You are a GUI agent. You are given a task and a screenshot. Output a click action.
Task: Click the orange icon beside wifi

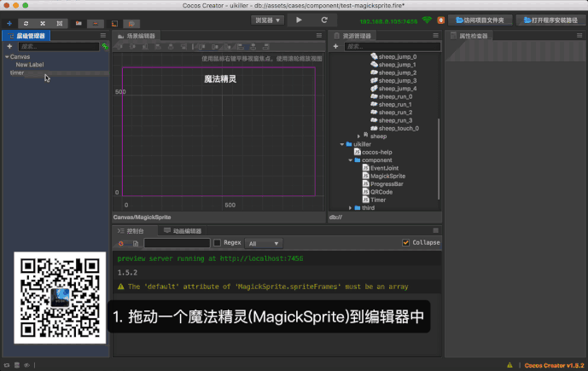pos(441,20)
